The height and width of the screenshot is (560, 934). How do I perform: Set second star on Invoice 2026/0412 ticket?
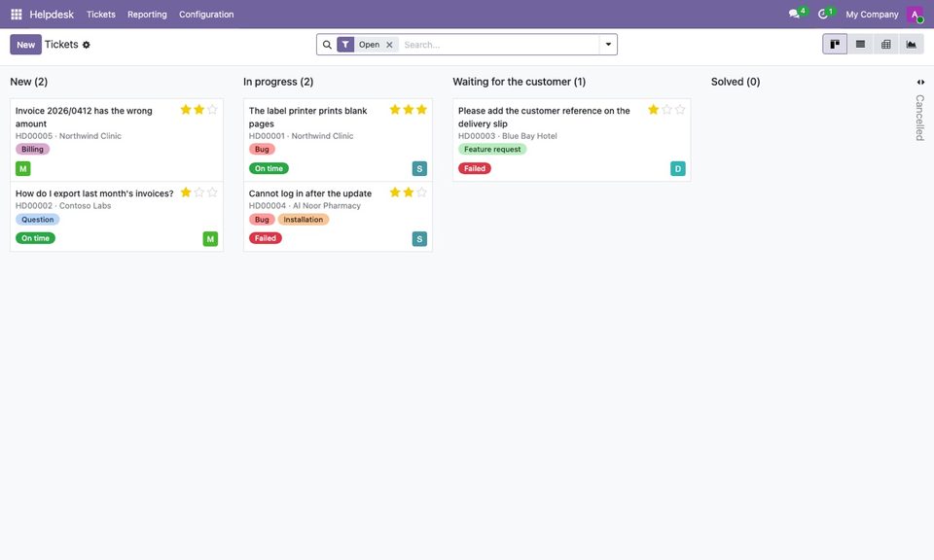pos(198,110)
